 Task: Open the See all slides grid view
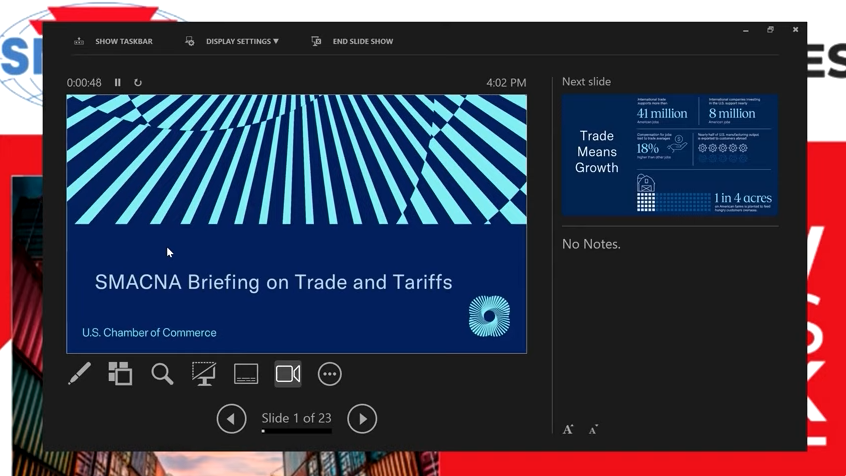(120, 373)
